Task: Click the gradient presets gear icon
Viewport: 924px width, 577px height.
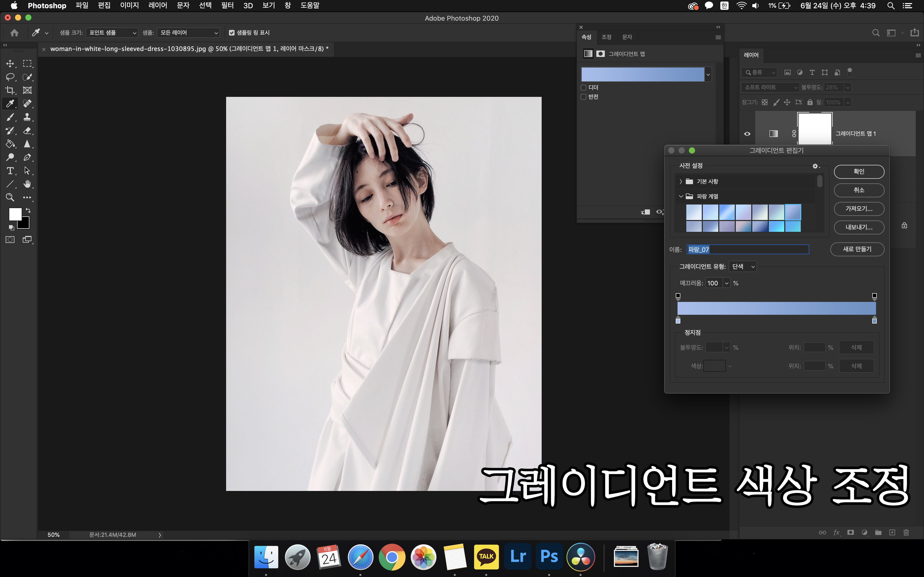Action: click(815, 166)
